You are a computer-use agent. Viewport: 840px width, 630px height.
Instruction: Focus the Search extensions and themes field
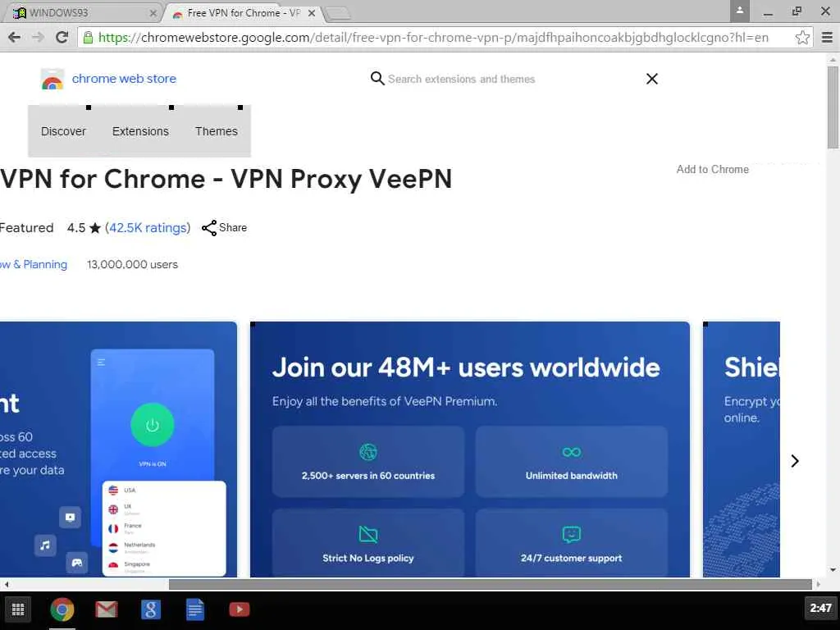click(x=461, y=79)
